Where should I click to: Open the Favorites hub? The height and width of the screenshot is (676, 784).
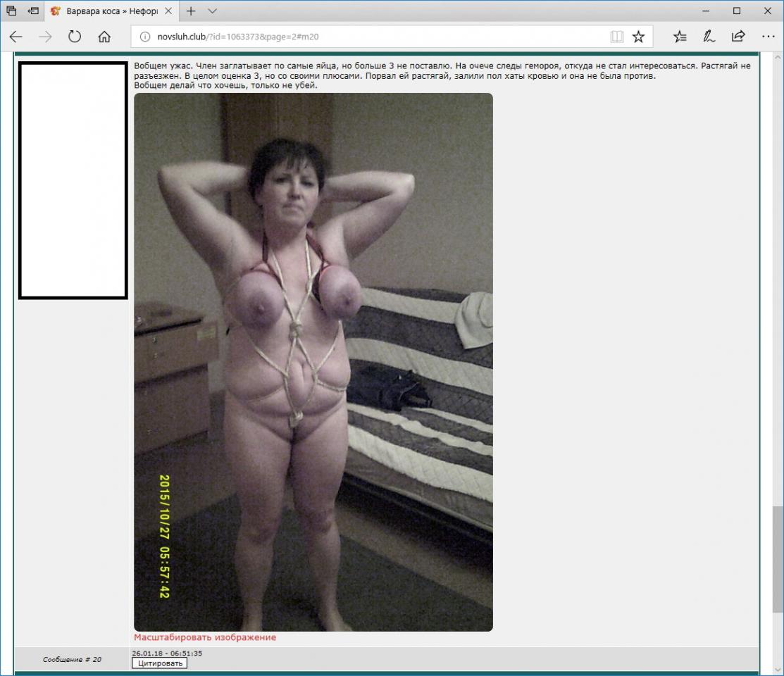680,37
